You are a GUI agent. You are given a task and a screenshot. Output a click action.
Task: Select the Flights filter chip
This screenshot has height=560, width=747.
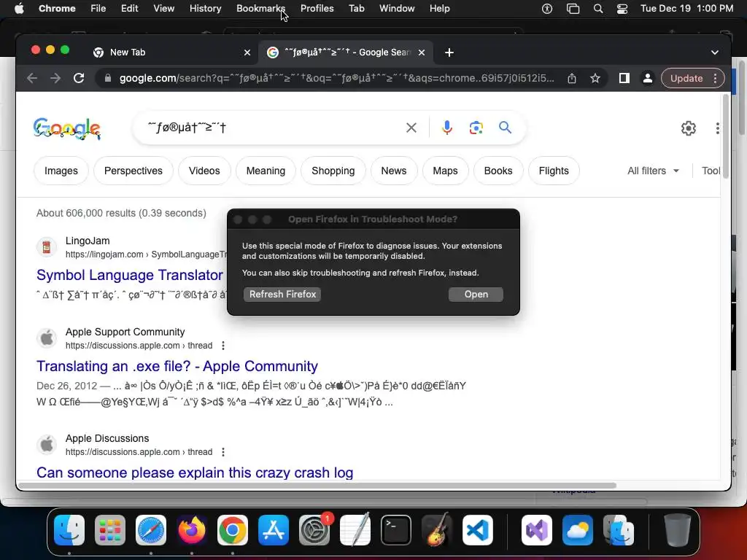pyautogui.click(x=554, y=171)
